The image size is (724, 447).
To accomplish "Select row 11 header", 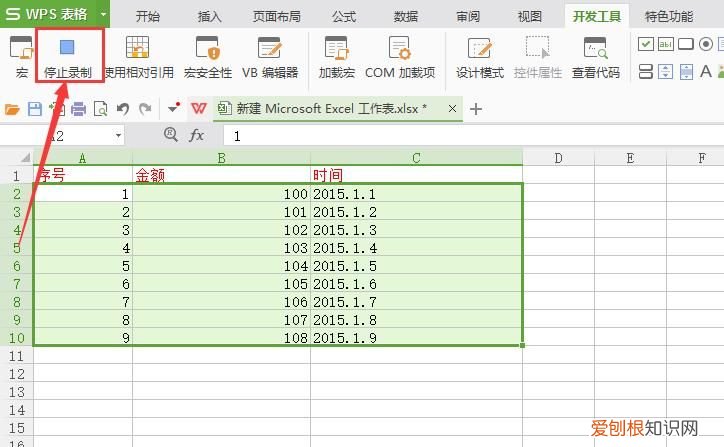I will point(16,356).
